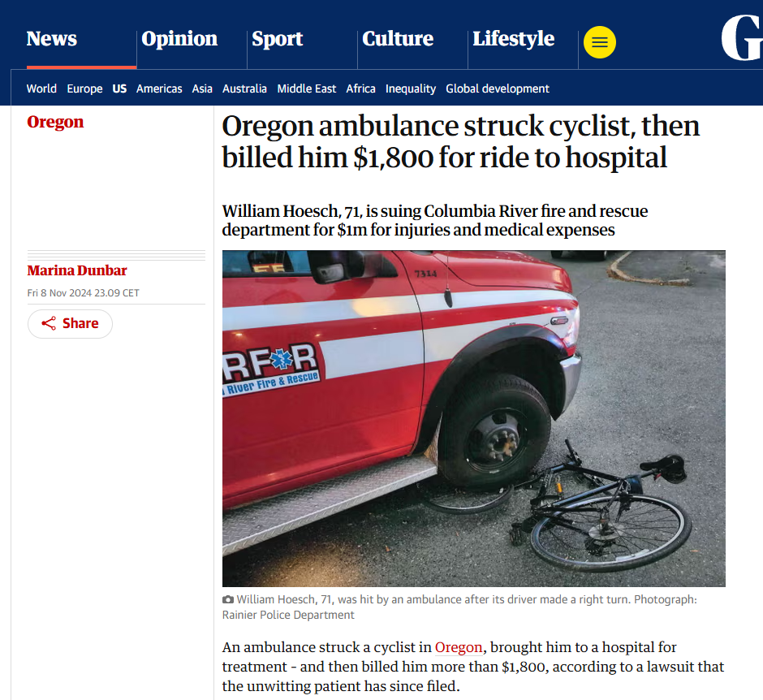Open the ambulance and bicycle photo
This screenshot has width=763, height=700.
pyautogui.click(x=473, y=418)
